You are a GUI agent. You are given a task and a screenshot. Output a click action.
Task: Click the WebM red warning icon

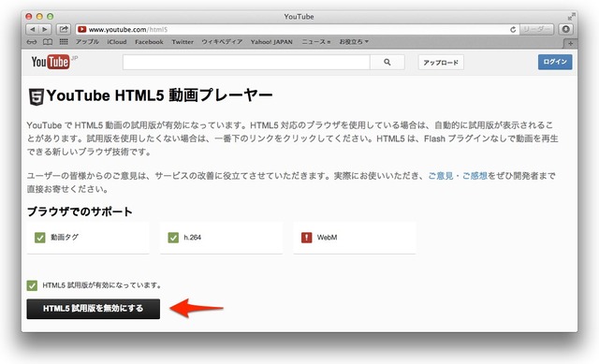click(306, 238)
